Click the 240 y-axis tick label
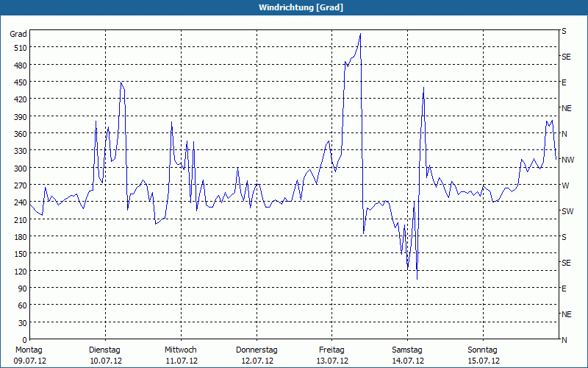The image size is (588, 368). coord(21,203)
